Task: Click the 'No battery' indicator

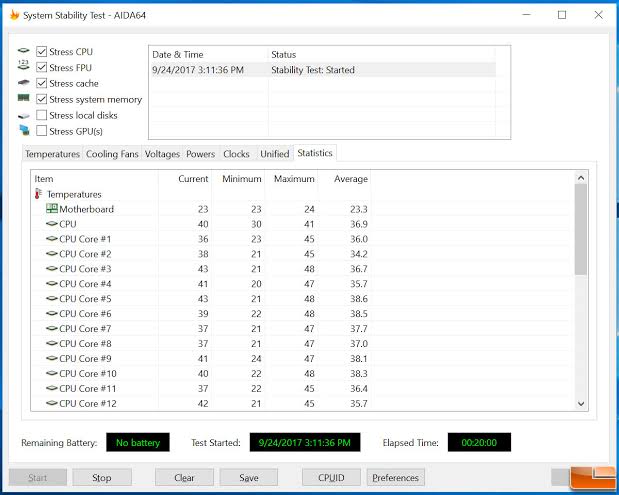Action: coord(138,442)
